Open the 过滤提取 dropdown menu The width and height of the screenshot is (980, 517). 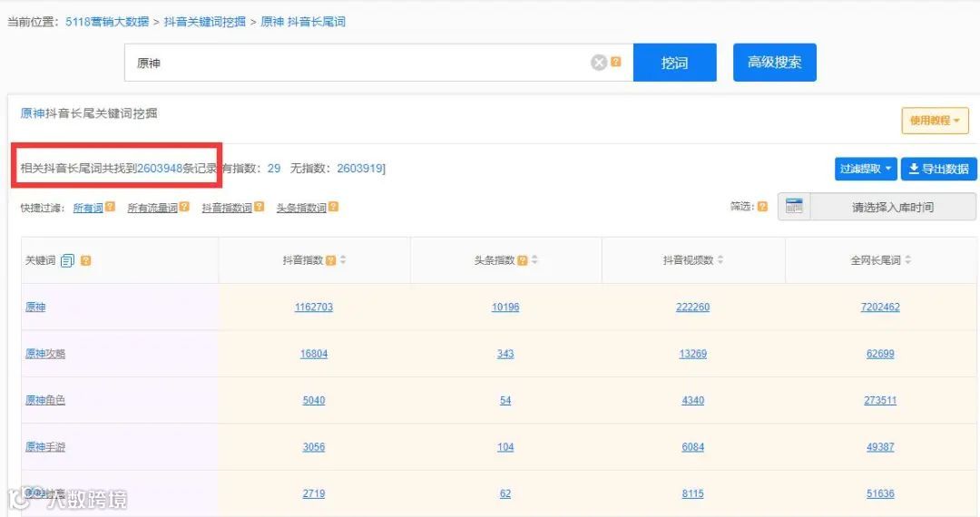pos(866,169)
